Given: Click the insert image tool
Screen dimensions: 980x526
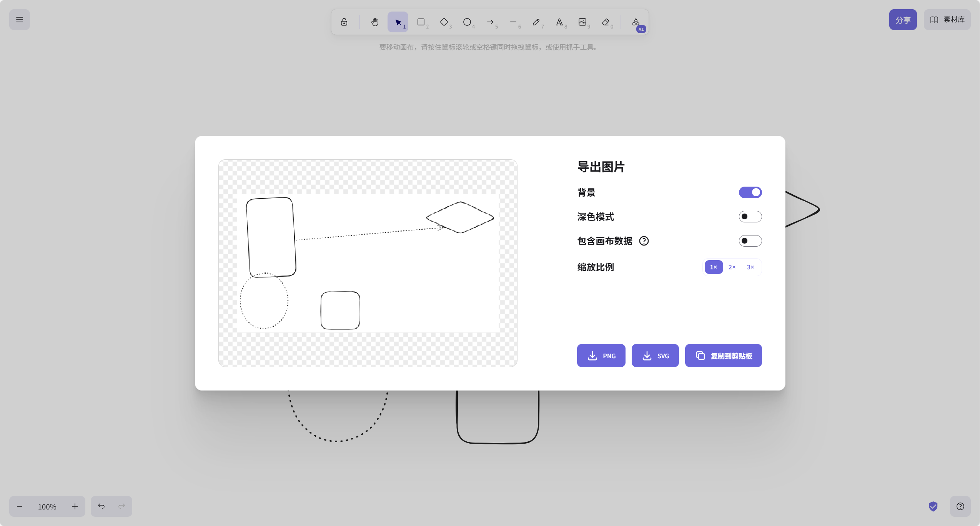Looking at the screenshot, I should click(582, 22).
